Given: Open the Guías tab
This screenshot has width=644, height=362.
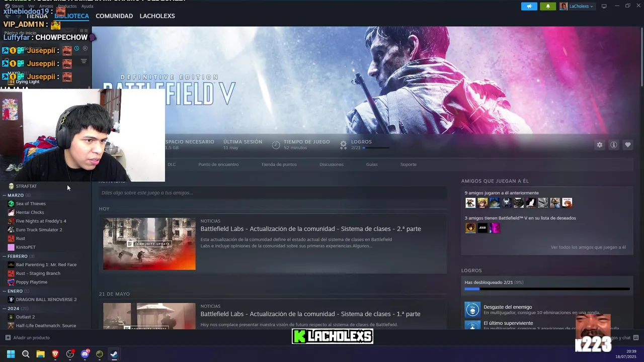Looking at the screenshot, I should pyautogui.click(x=372, y=164).
